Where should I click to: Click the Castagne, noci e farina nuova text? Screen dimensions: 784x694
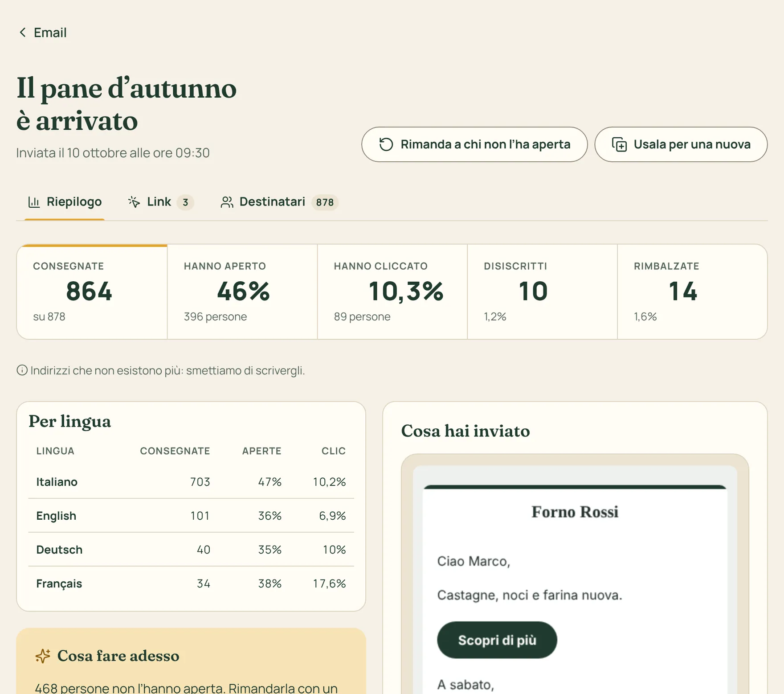[530, 595]
